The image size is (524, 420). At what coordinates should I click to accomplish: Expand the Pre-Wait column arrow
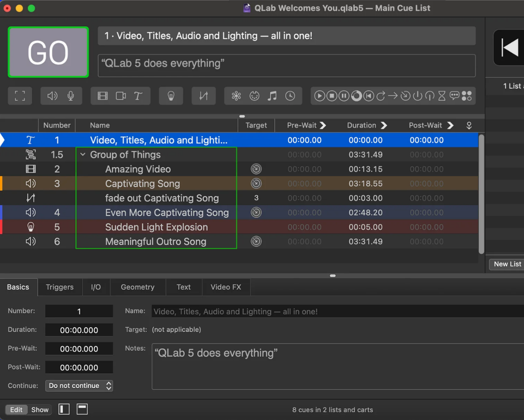323,125
